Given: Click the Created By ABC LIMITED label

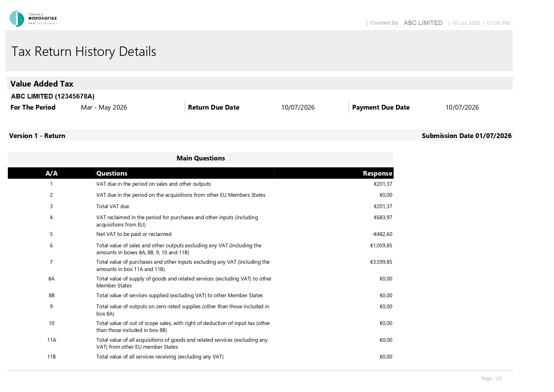Looking at the screenshot, I should pos(406,23).
